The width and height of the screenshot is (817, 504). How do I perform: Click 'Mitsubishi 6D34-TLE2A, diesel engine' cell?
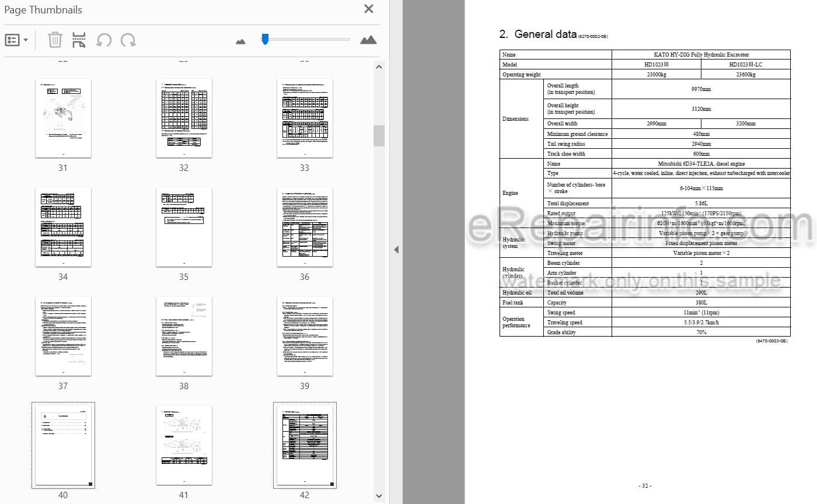[701, 164]
